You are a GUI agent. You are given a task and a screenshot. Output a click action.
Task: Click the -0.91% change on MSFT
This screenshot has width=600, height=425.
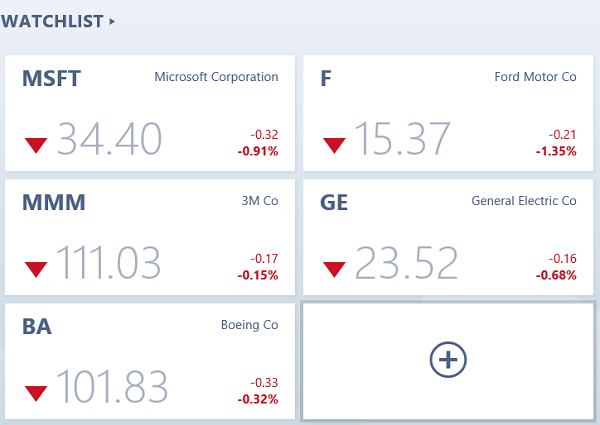tap(258, 151)
